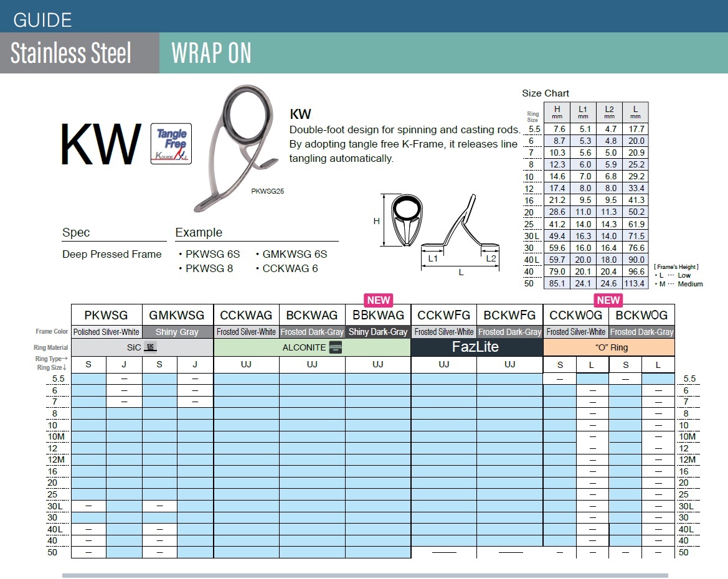The image size is (728, 579).
Task: Click the "O" Ring material header
Action: (608, 347)
